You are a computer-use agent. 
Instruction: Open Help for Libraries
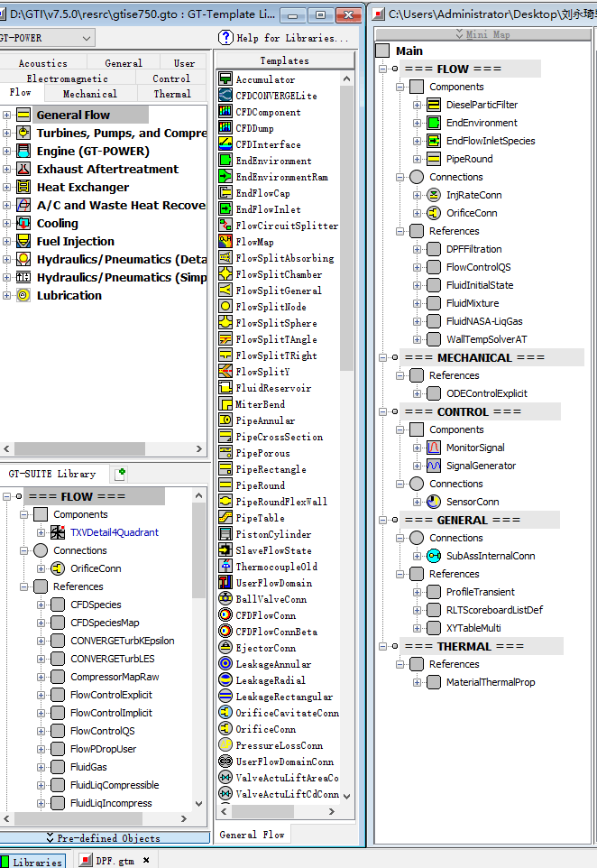(x=284, y=38)
